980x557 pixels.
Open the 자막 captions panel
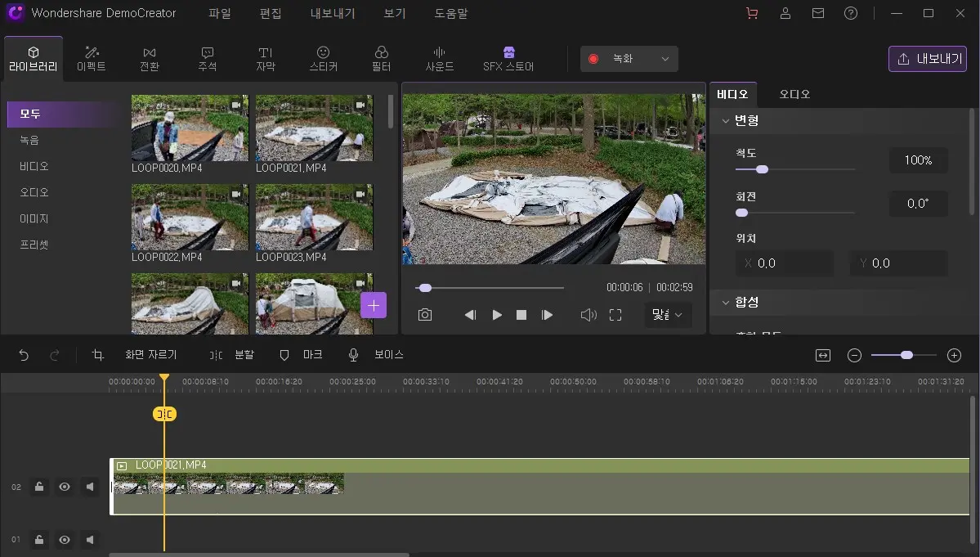pos(266,59)
